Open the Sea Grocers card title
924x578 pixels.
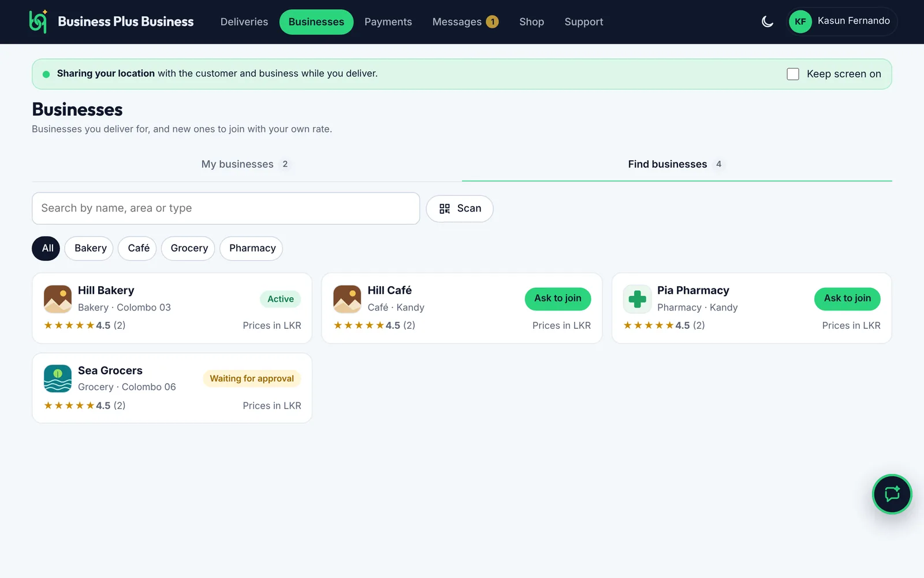click(x=110, y=370)
